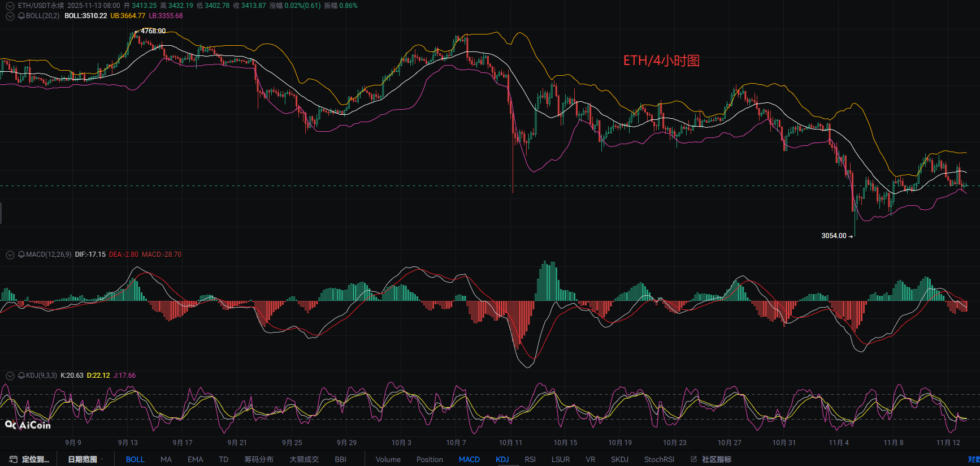The height and width of the screenshot is (466, 980).
Task: Enable the Volume indicator
Action: tap(388, 459)
